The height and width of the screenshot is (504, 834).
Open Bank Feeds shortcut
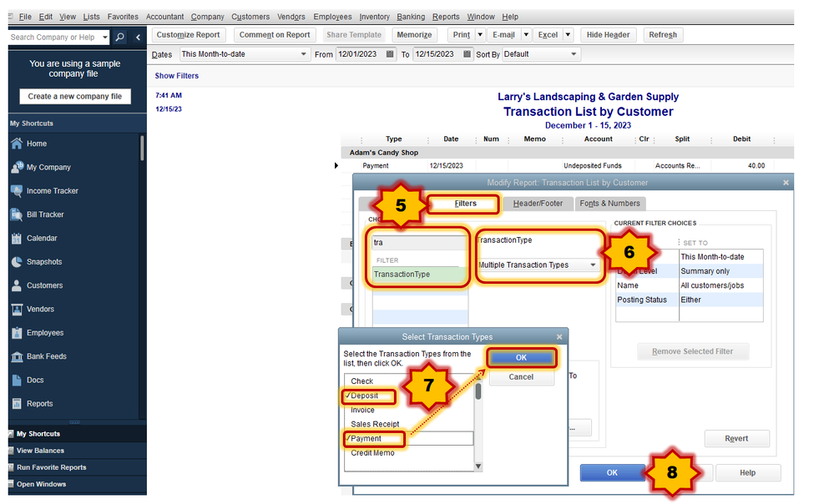click(46, 357)
